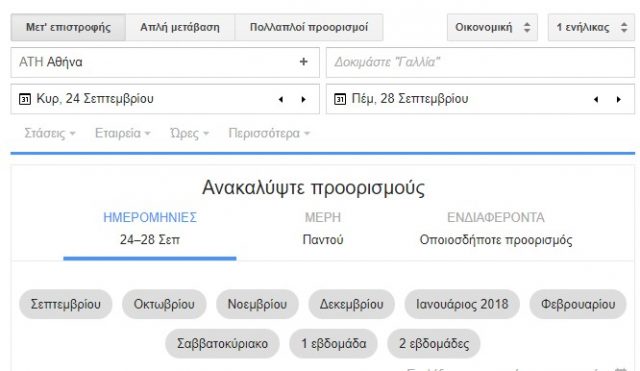Image resolution: width=640 pixels, height=371 pixels.
Task: Open the 1 ενήλικας passengers dropdown
Action: [x=591, y=27]
